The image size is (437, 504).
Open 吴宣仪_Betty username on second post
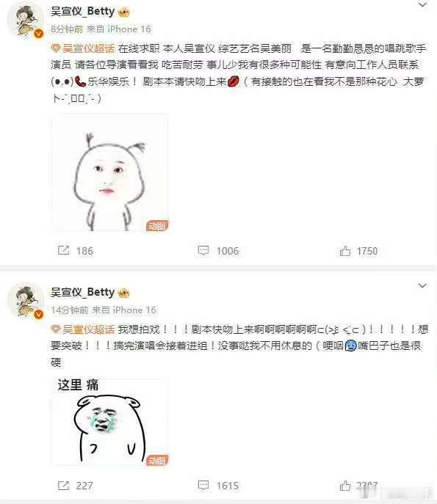(82, 292)
